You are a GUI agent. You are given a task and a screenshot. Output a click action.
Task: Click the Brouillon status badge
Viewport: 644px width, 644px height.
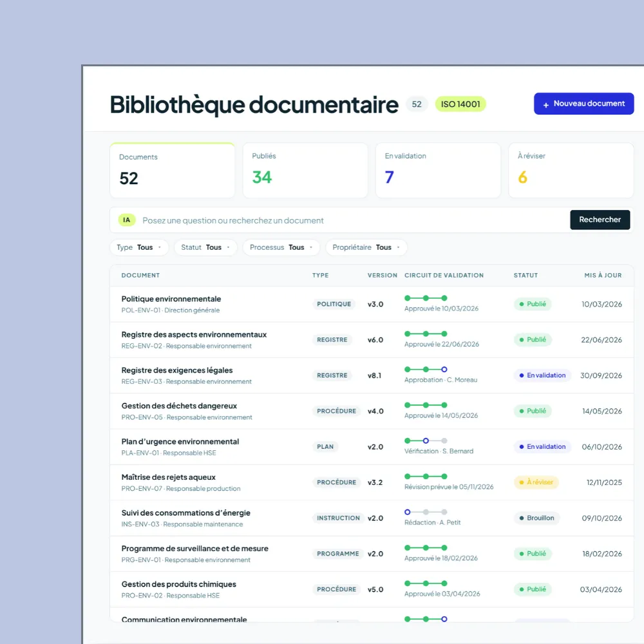click(x=536, y=518)
